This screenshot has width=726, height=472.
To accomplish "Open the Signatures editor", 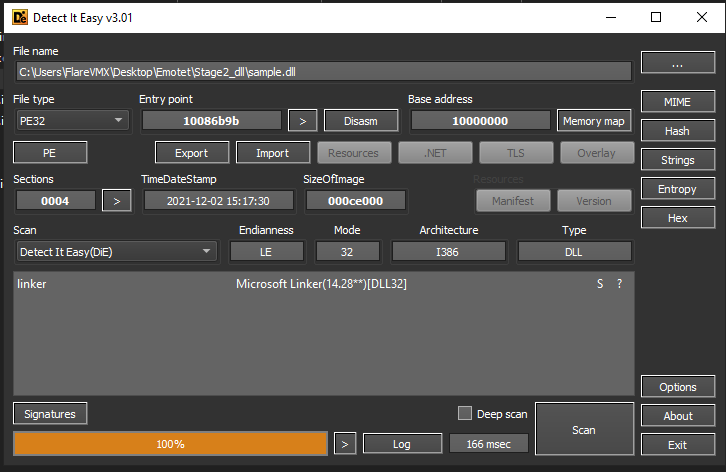I will [x=50, y=414].
